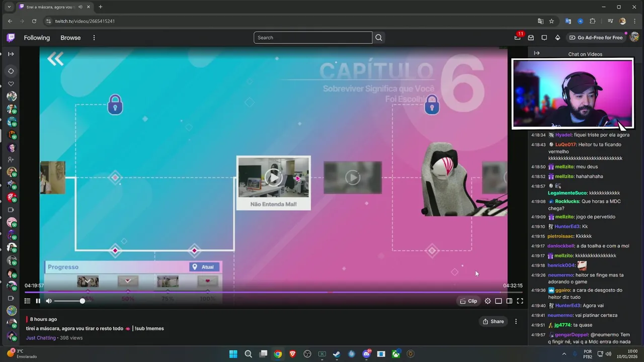Open Chrome profile avatar menu
This screenshot has height=362, width=644.
tap(622, 21)
